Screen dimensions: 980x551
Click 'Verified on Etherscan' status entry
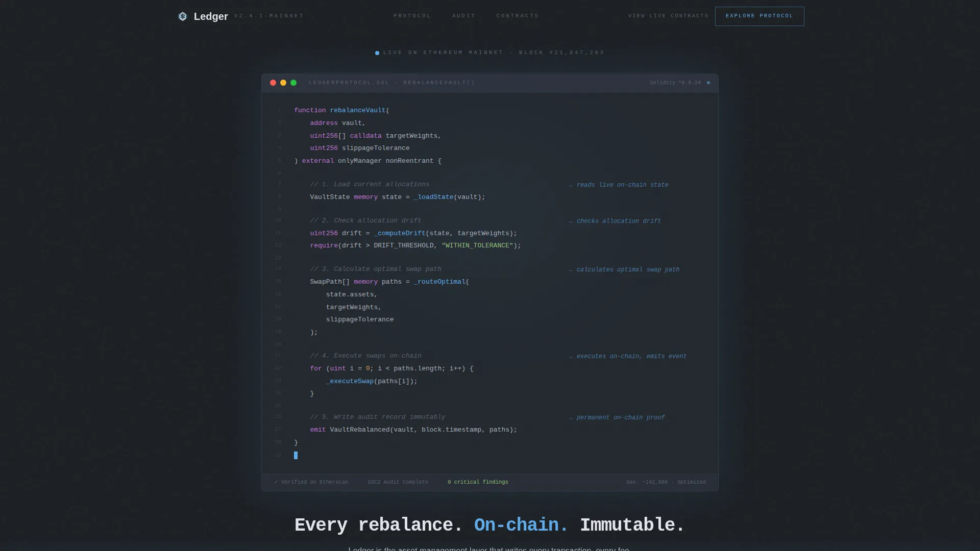311,482
